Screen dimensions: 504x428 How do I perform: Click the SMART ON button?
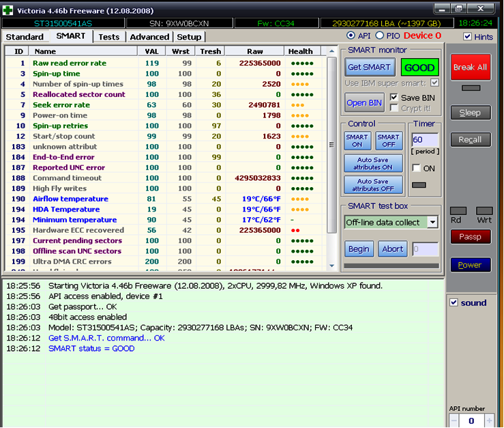[357, 141]
